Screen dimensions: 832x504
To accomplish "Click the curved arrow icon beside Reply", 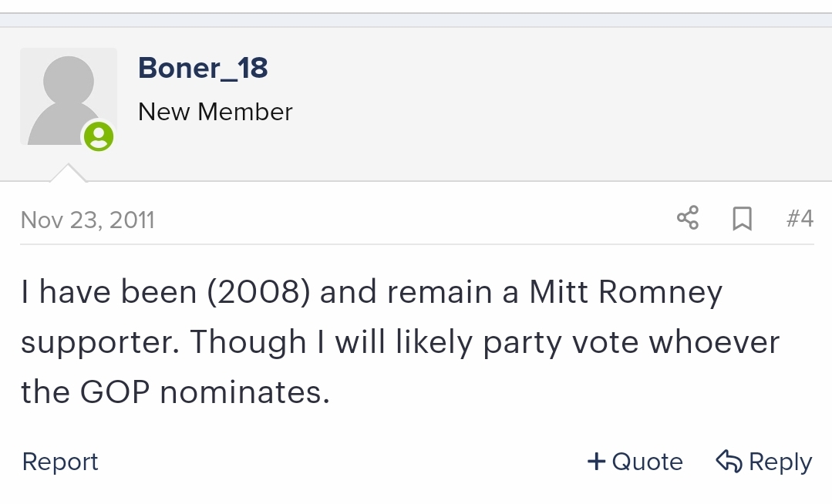I will coord(729,461).
